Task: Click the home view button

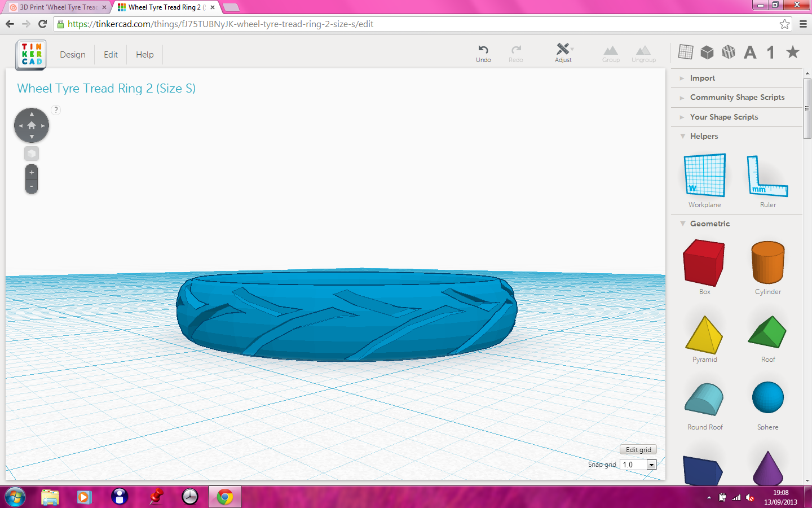Action: tap(32, 125)
